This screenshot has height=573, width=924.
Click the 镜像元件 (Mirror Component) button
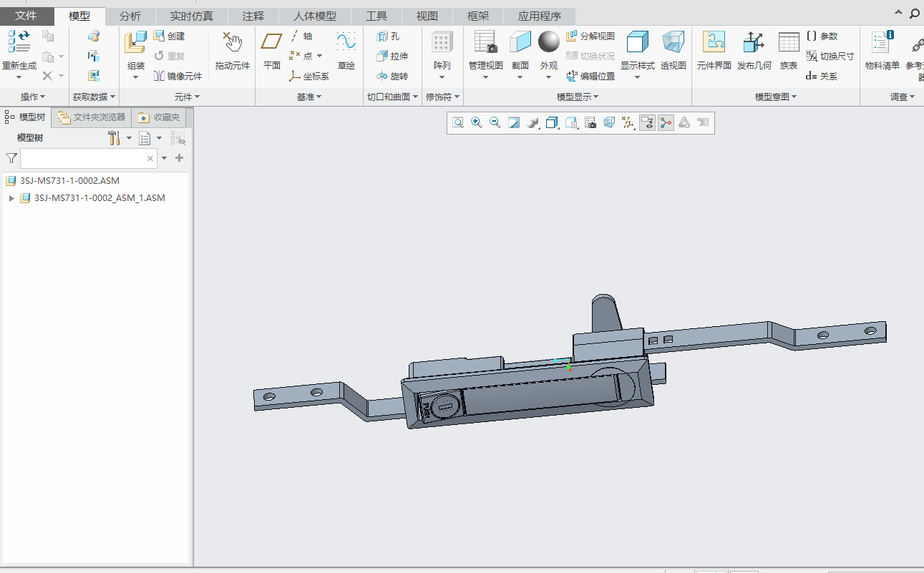tap(179, 77)
